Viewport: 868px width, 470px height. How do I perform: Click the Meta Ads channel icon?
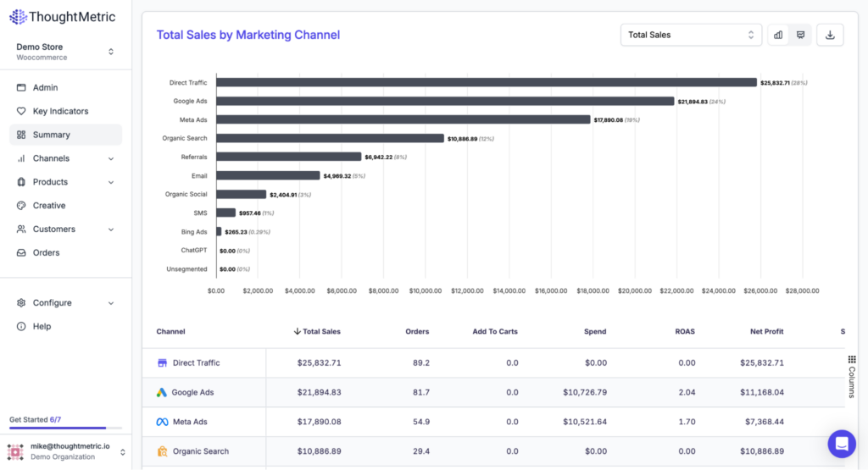pos(162,422)
